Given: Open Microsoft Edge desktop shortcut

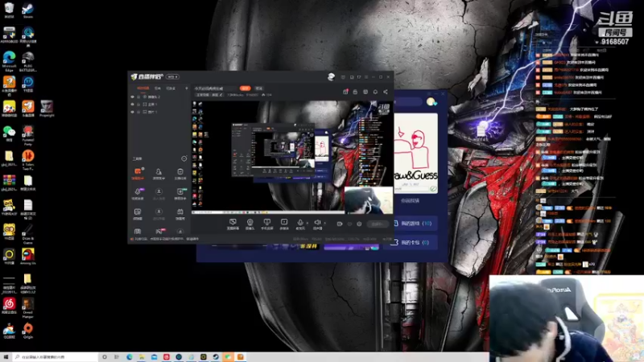Looking at the screenshot, I should pos(9,62).
